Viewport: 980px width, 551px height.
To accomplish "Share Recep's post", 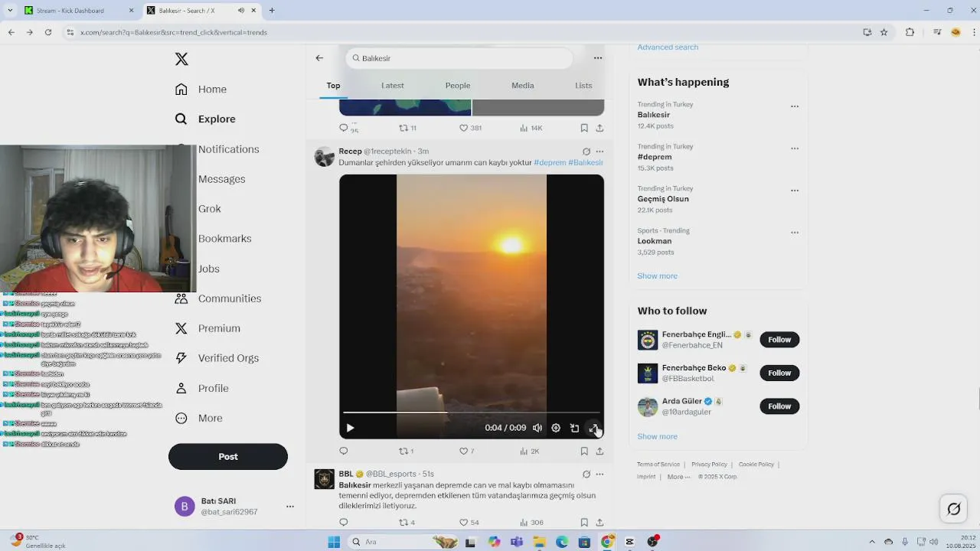I will tap(599, 451).
